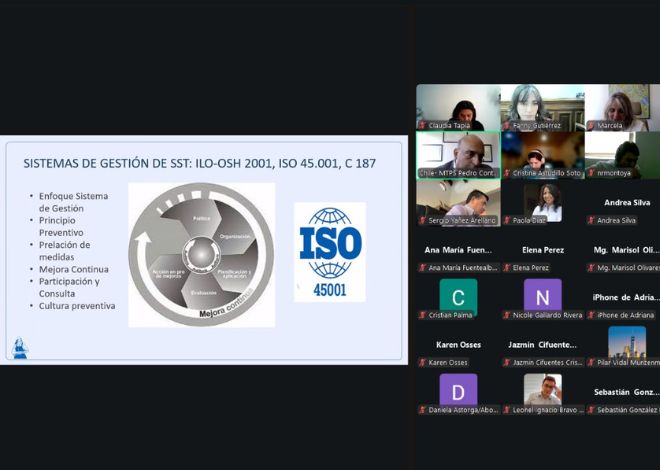The image size is (660, 470).
Task: Select Cristina Astudillo Soto's video tile
Action: coord(542,155)
